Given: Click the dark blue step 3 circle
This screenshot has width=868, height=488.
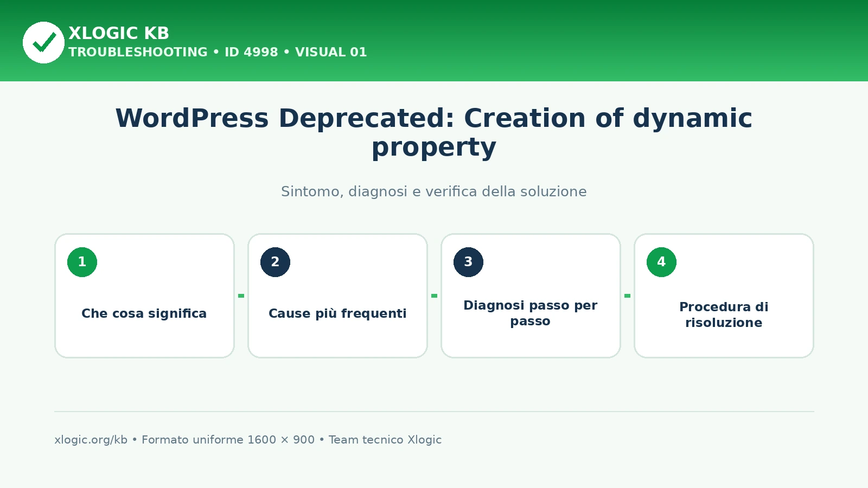Looking at the screenshot, I should pos(468,262).
